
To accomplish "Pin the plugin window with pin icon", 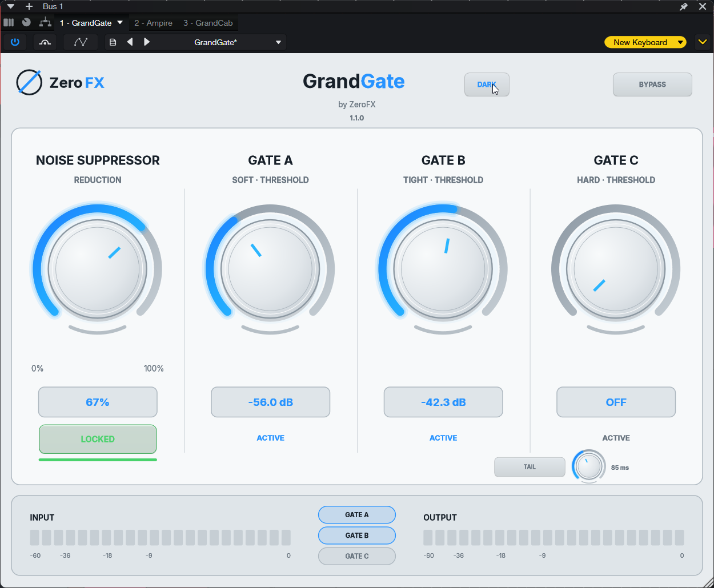I will (684, 7).
